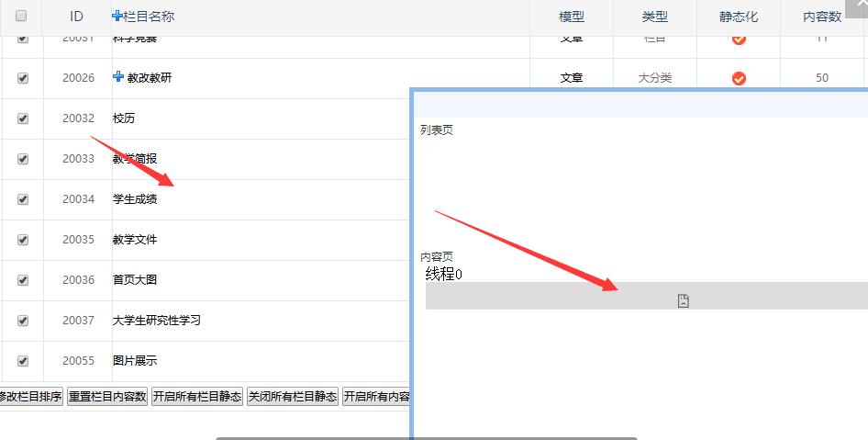
Task: Click the 静态化 column header
Action: pos(739,17)
